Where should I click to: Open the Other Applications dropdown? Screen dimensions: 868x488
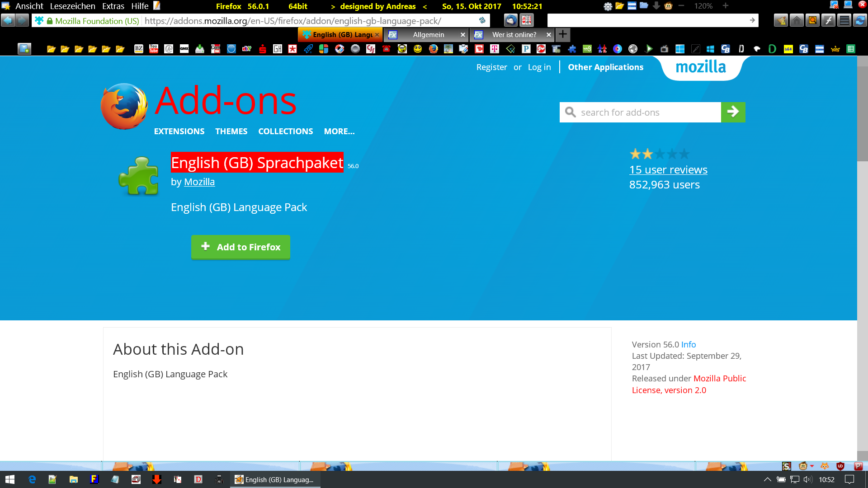click(605, 67)
